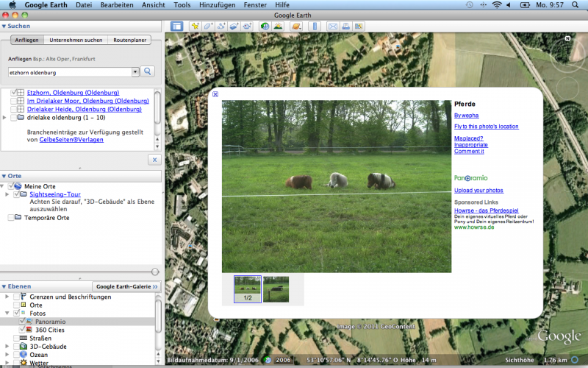
Task: Click the add polygon toolbar icon
Action: tap(209, 26)
